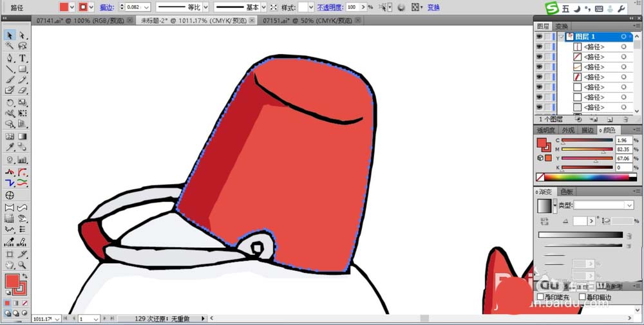Set toolbox paint mode to Color
The image size is (644, 325).
7,303
